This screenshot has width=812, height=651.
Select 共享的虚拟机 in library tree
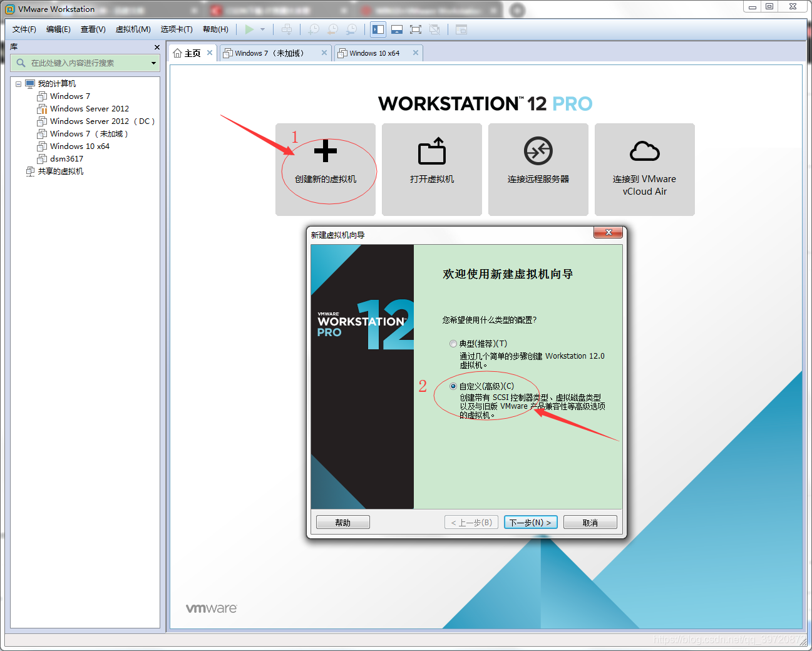(x=60, y=172)
